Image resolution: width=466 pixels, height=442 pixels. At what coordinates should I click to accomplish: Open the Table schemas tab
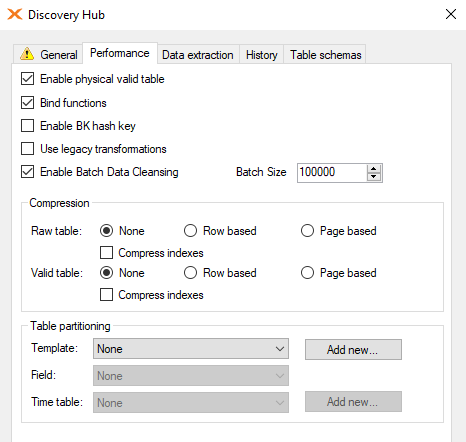click(x=326, y=55)
